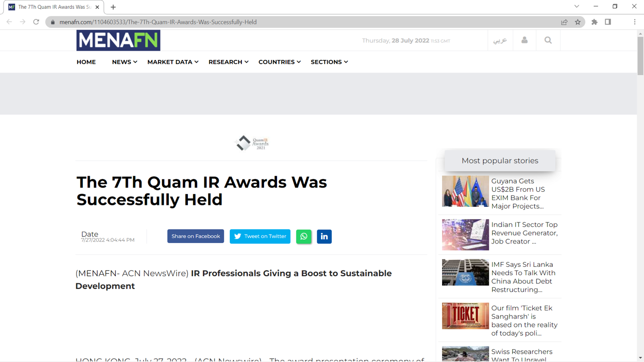Open Indian IT Sector story link

pyautogui.click(x=524, y=233)
